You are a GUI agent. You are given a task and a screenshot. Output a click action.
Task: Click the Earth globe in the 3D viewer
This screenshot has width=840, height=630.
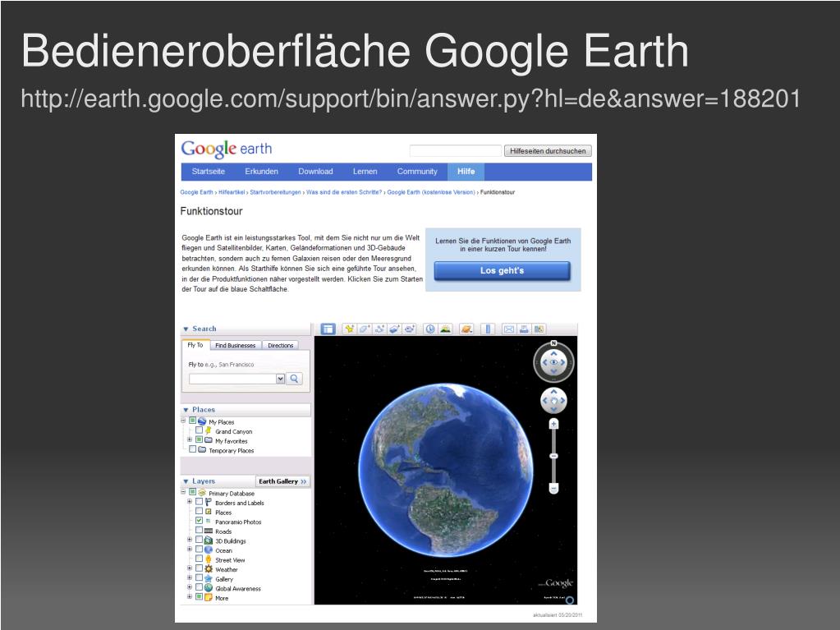[x=445, y=471]
